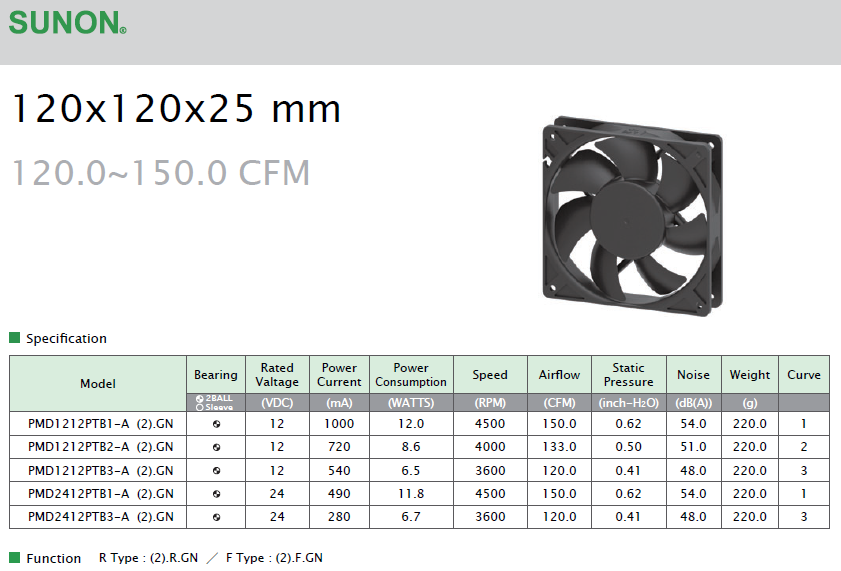Select model PMD2412PTB3-A (2).GN
Viewport: 841px width, 571px height.
[x=101, y=517]
